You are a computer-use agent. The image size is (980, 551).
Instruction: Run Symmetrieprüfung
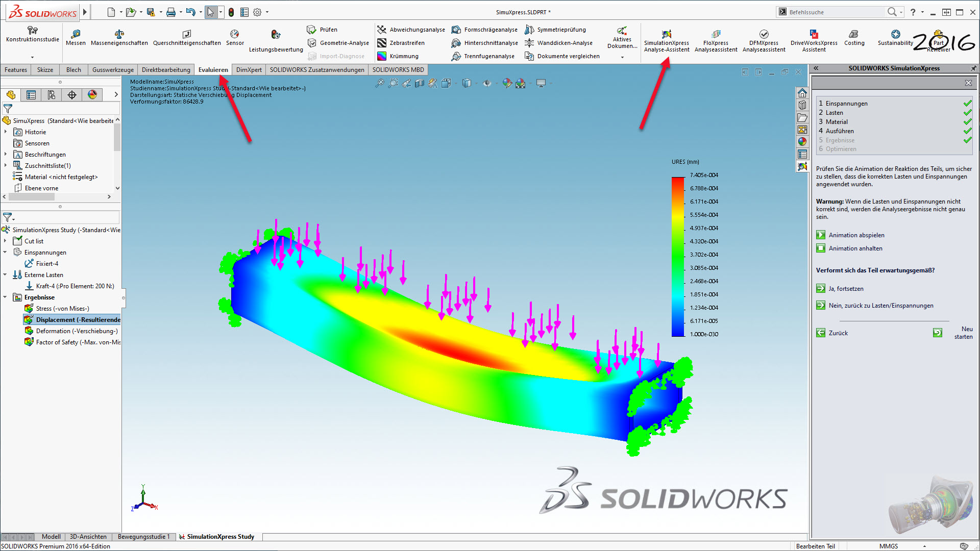click(x=555, y=30)
